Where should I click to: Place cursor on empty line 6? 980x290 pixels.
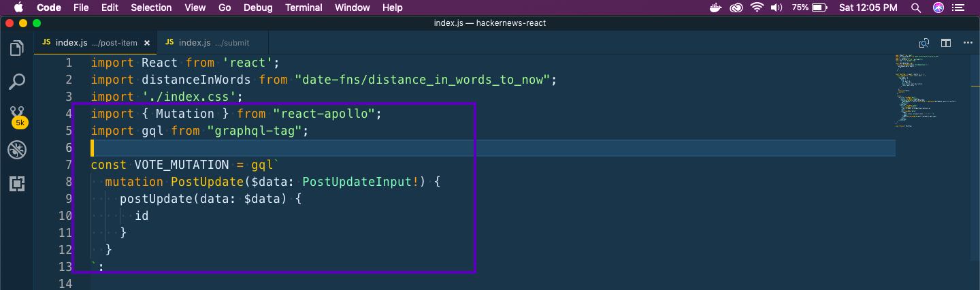[x=493, y=148]
